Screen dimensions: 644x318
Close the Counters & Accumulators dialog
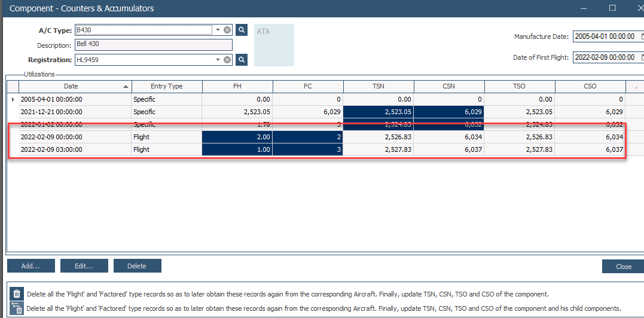(623, 266)
